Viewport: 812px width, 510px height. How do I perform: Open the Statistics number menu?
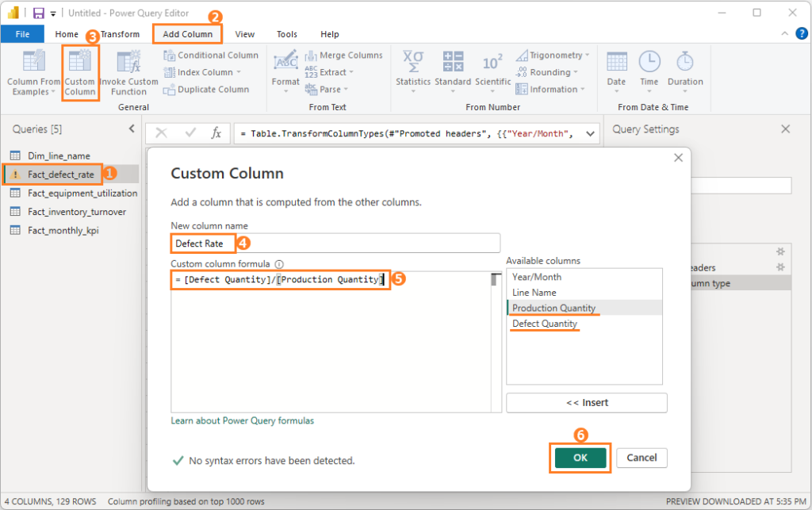[x=413, y=72]
